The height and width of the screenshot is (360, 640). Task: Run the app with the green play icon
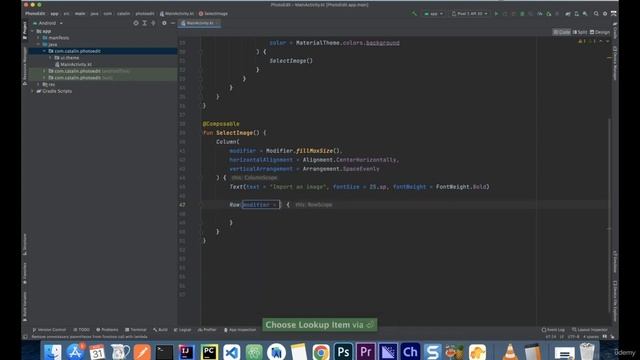(x=496, y=13)
